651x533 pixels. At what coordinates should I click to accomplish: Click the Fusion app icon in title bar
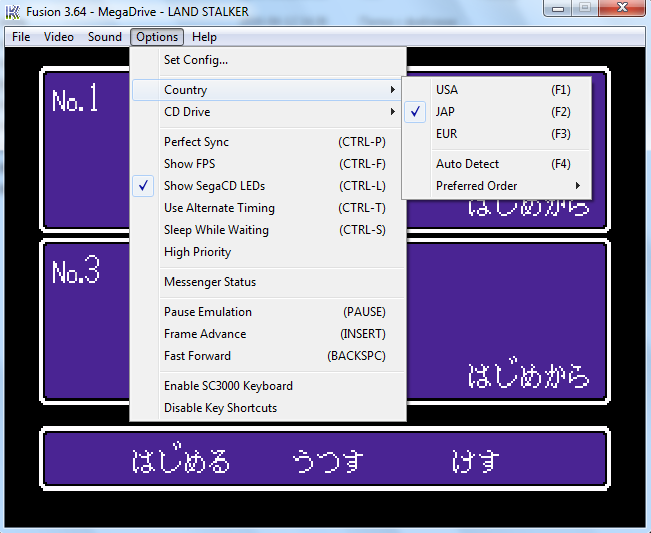coord(12,12)
